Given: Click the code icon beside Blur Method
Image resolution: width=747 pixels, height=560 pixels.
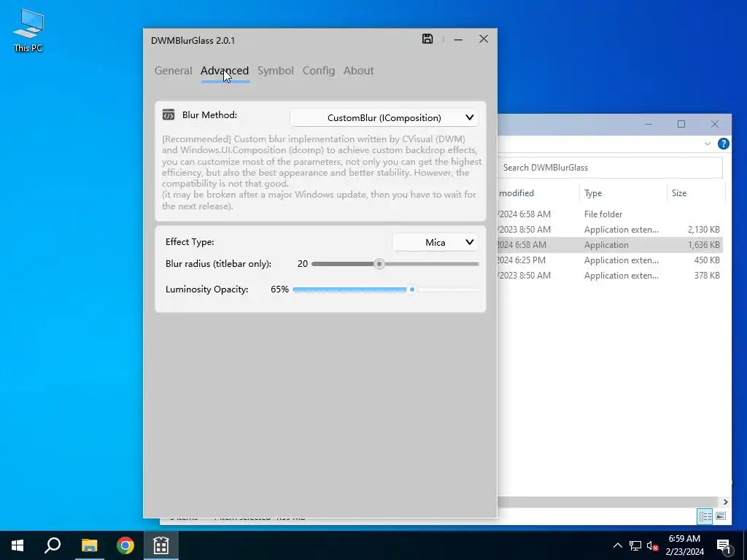Looking at the screenshot, I should point(169,114).
